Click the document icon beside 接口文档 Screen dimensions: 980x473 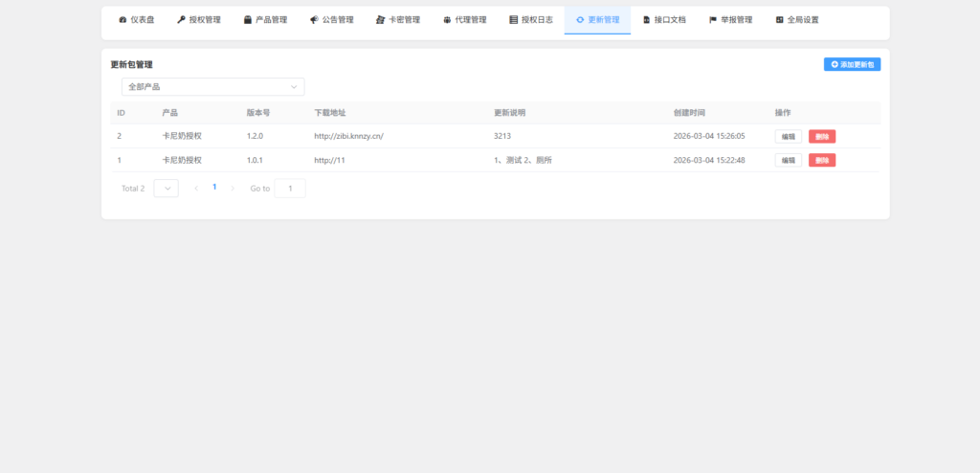pos(646,20)
